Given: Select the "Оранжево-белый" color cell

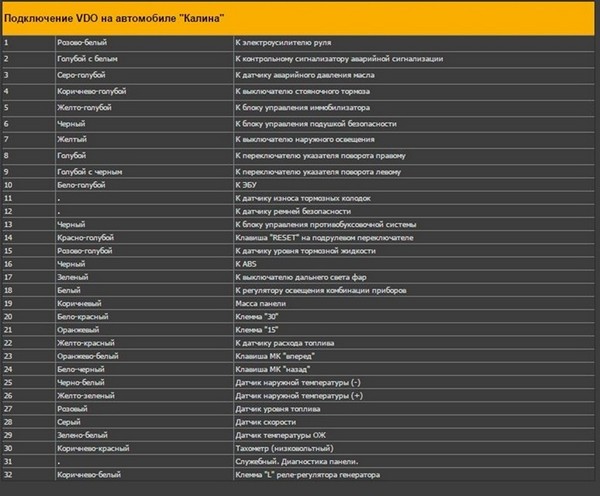Looking at the screenshot, I should 89,356.
